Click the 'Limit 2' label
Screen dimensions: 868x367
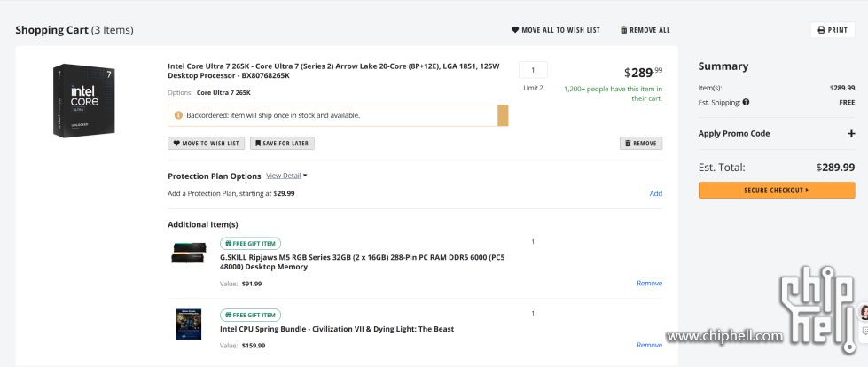(533, 88)
